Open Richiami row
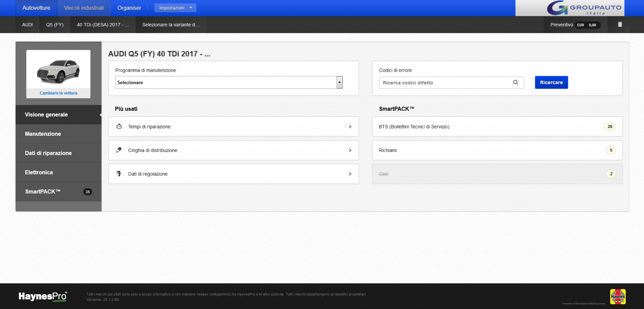 pyautogui.click(x=497, y=150)
